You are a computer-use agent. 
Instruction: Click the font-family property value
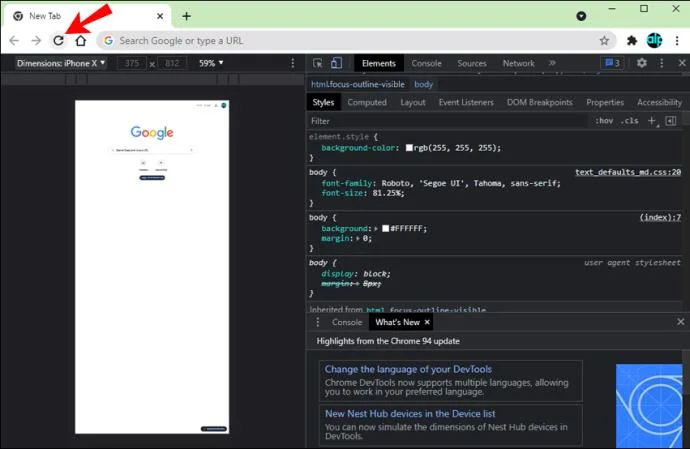[470, 183]
